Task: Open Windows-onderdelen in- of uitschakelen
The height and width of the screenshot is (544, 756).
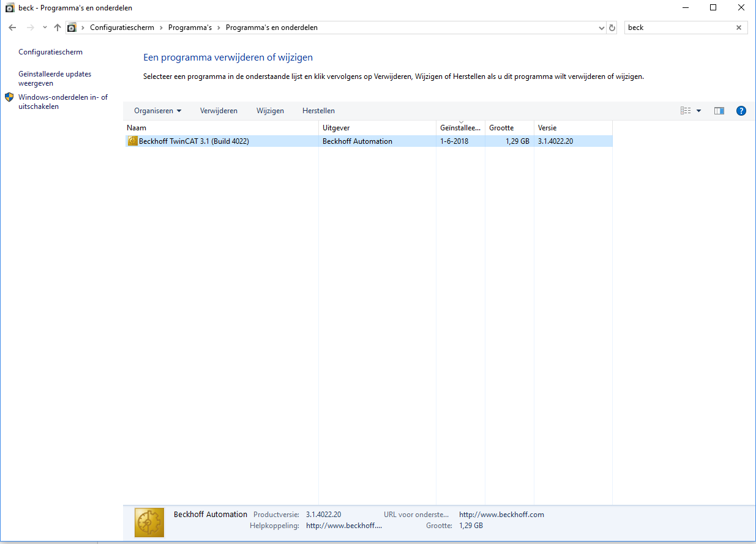Action: [63, 102]
